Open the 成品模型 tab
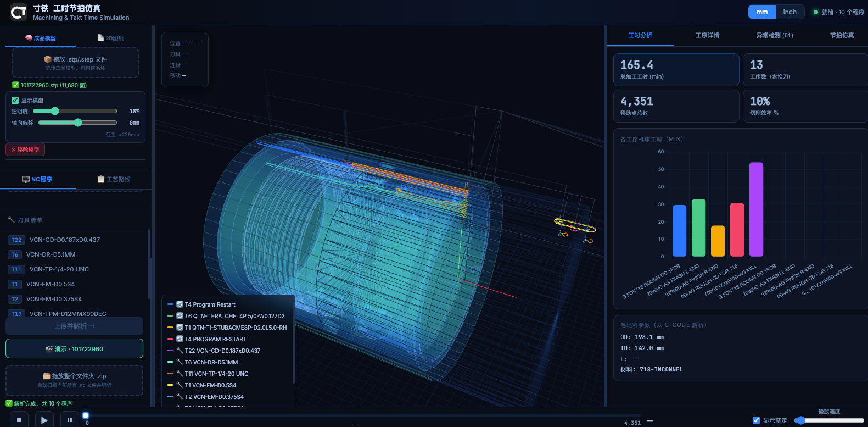 point(41,38)
